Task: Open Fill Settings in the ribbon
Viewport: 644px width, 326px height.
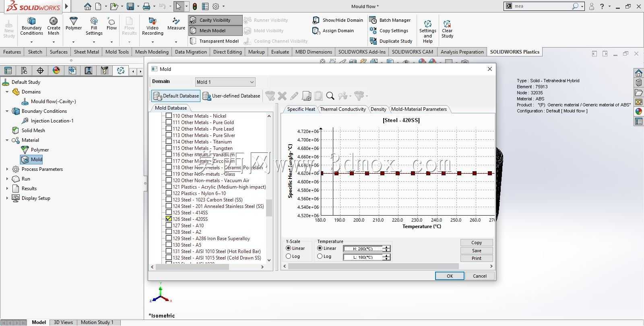Action: coord(94,26)
